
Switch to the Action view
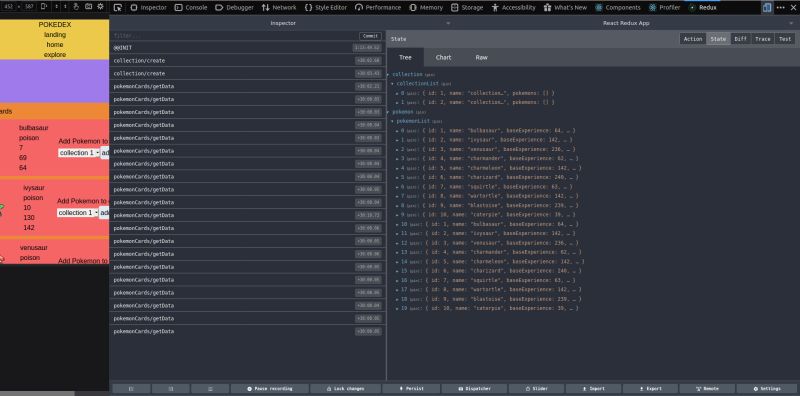pos(693,39)
